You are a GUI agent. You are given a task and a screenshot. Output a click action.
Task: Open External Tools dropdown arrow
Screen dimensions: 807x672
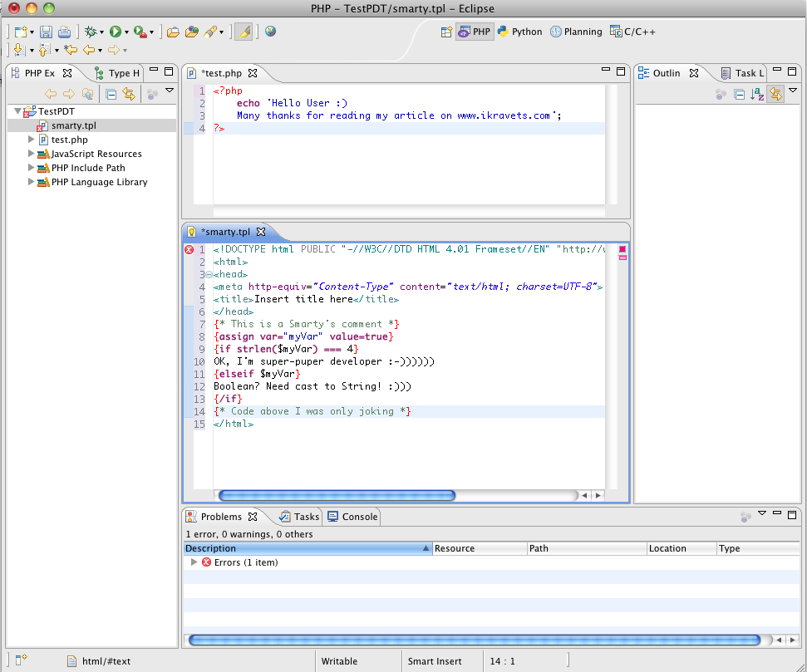151,32
